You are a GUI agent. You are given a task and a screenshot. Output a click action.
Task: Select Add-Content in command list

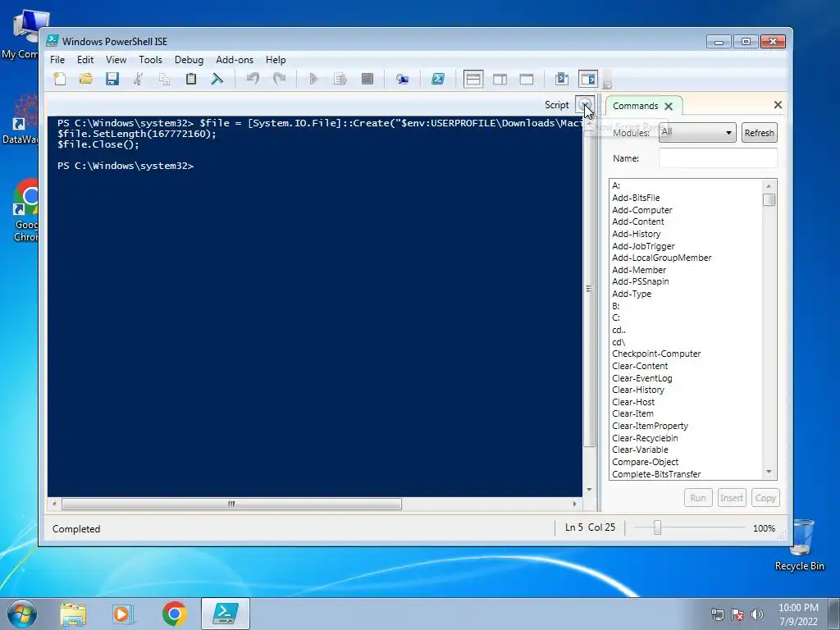(638, 221)
